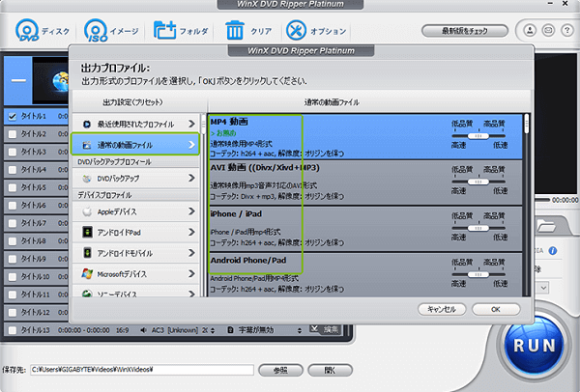580x392 pixels.
Task: Click the 参照 (Browse) button
Action: coord(280,370)
